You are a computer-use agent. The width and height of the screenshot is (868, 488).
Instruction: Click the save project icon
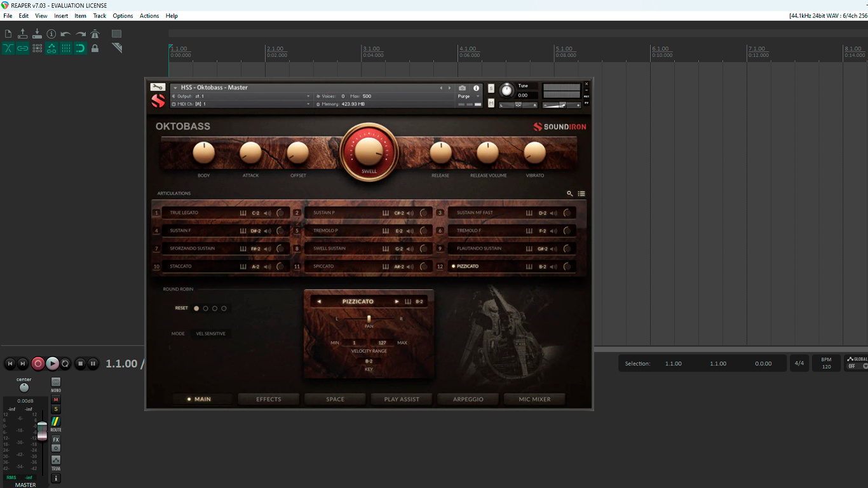click(x=37, y=34)
